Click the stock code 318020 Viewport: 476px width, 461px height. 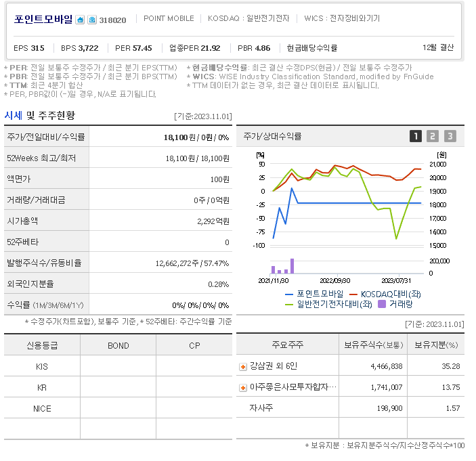coord(112,20)
